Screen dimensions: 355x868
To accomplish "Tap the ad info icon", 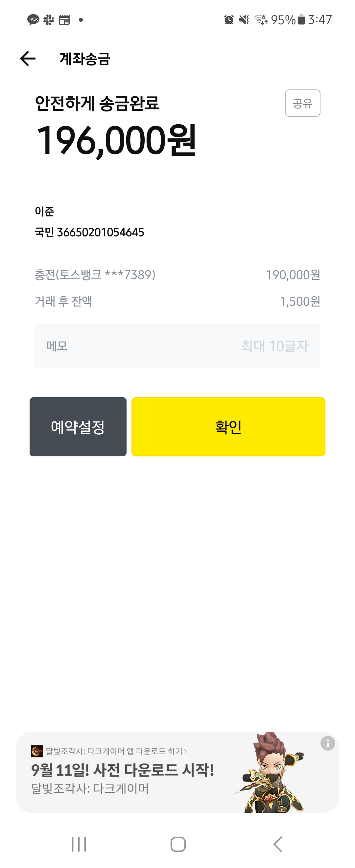I will (x=327, y=743).
